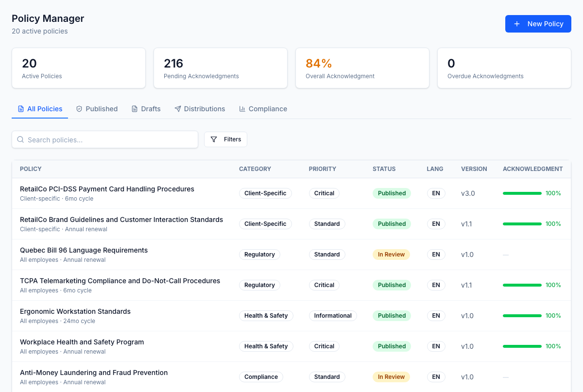The image size is (583, 392).
Task: Click the Overdue Acknowledgments card
Action: click(x=504, y=68)
